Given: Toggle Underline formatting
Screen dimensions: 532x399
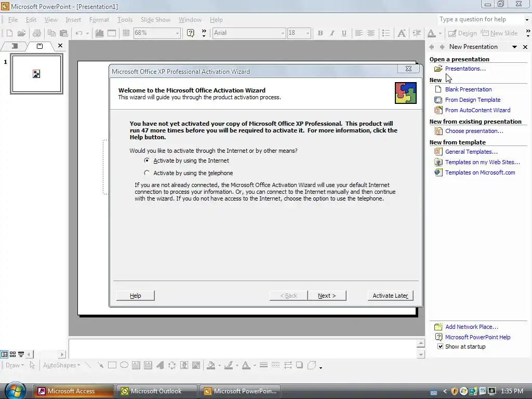Looking at the screenshot, I should 344,33.
